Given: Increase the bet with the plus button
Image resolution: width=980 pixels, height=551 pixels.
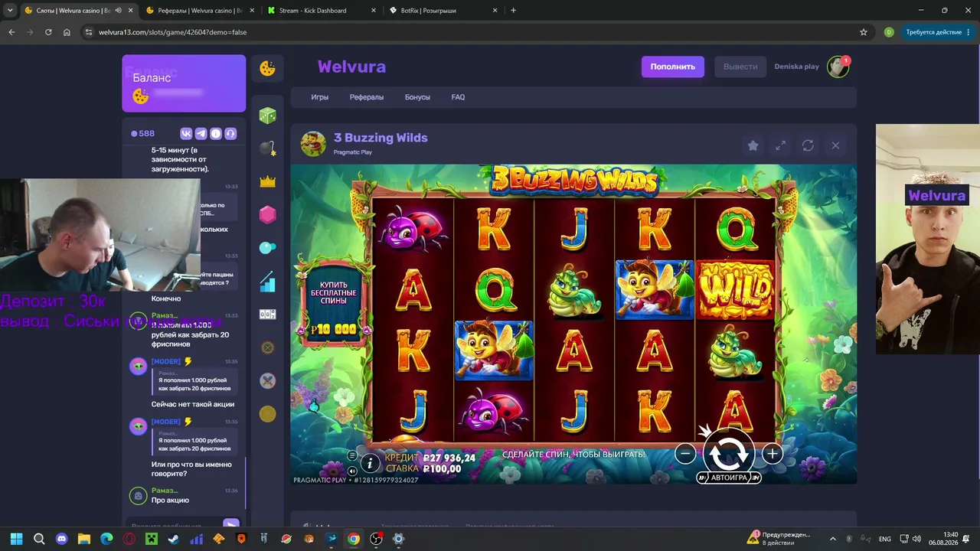Looking at the screenshot, I should pos(772,454).
